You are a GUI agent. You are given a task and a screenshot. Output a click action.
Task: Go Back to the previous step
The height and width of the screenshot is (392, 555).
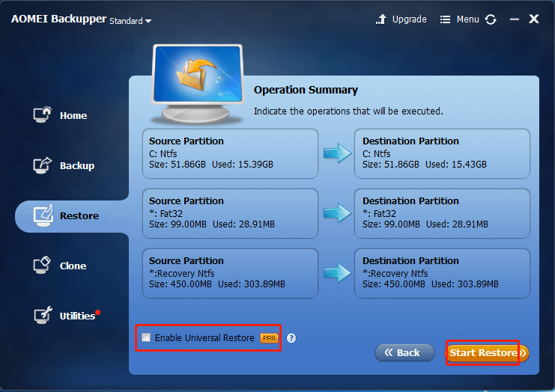(x=404, y=353)
